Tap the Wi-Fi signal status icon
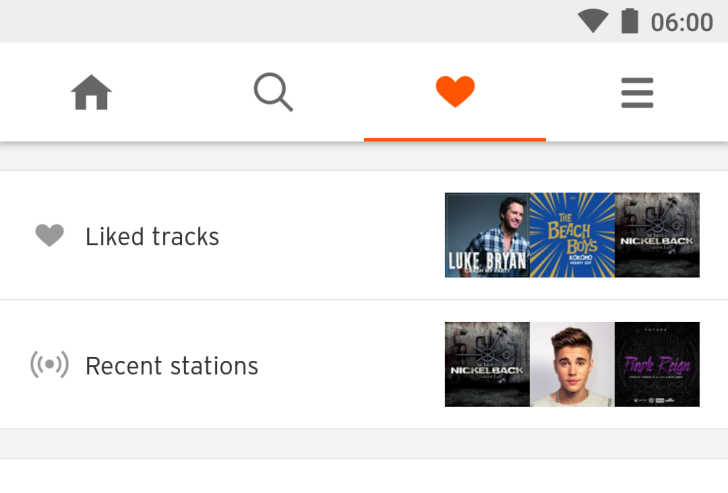The image size is (728, 493). [x=593, y=21]
